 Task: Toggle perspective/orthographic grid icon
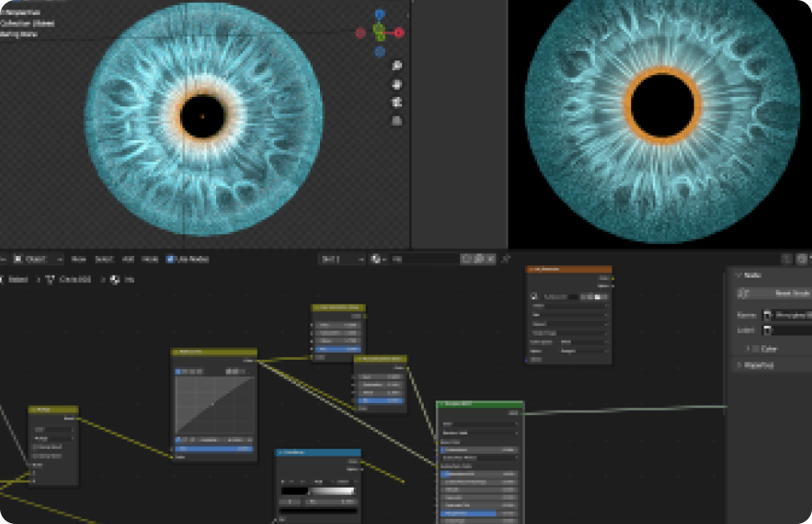(397, 121)
